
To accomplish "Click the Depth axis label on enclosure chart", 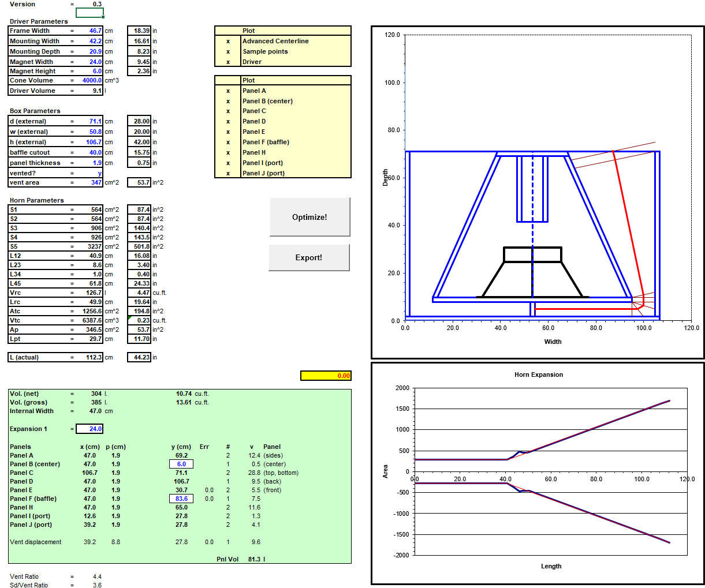I will pos(385,177).
